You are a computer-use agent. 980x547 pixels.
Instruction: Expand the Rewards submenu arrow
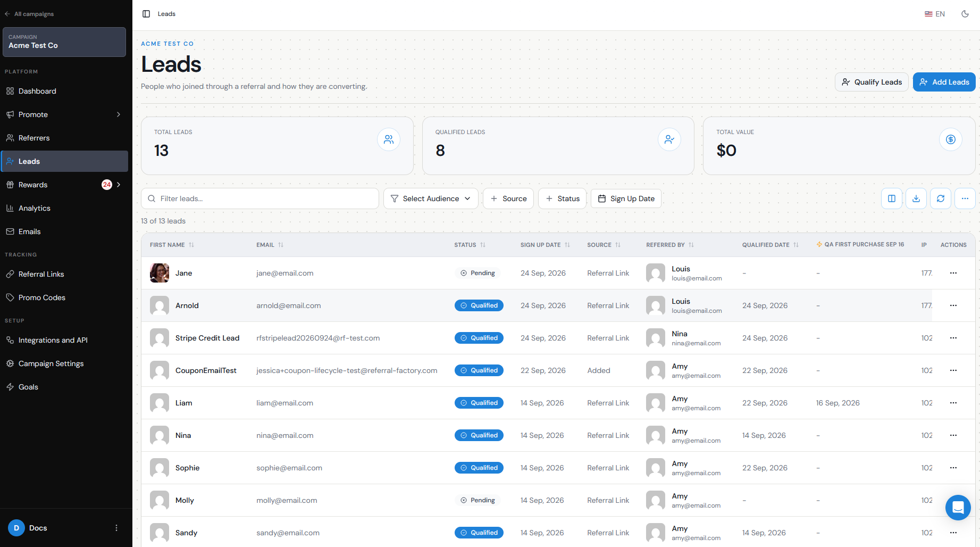pos(119,185)
